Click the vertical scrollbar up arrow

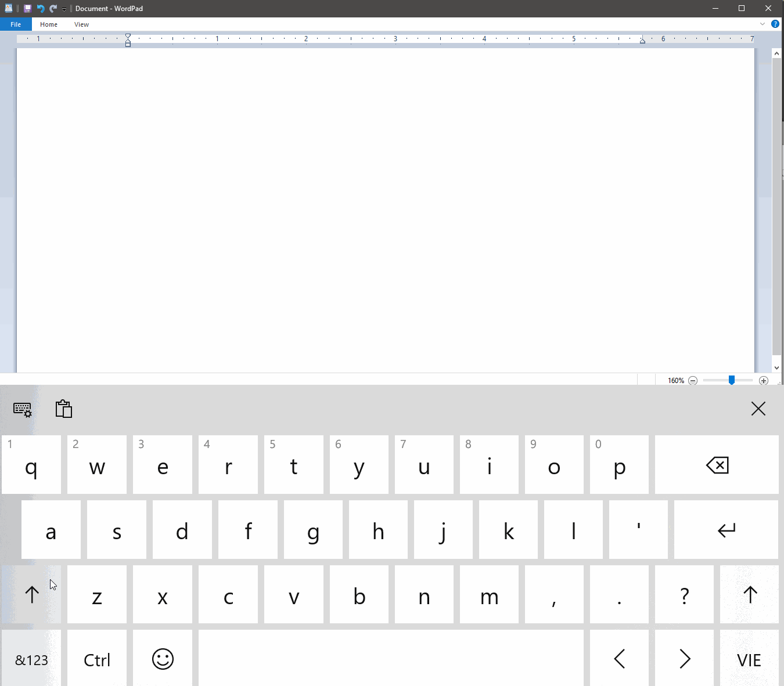click(776, 53)
